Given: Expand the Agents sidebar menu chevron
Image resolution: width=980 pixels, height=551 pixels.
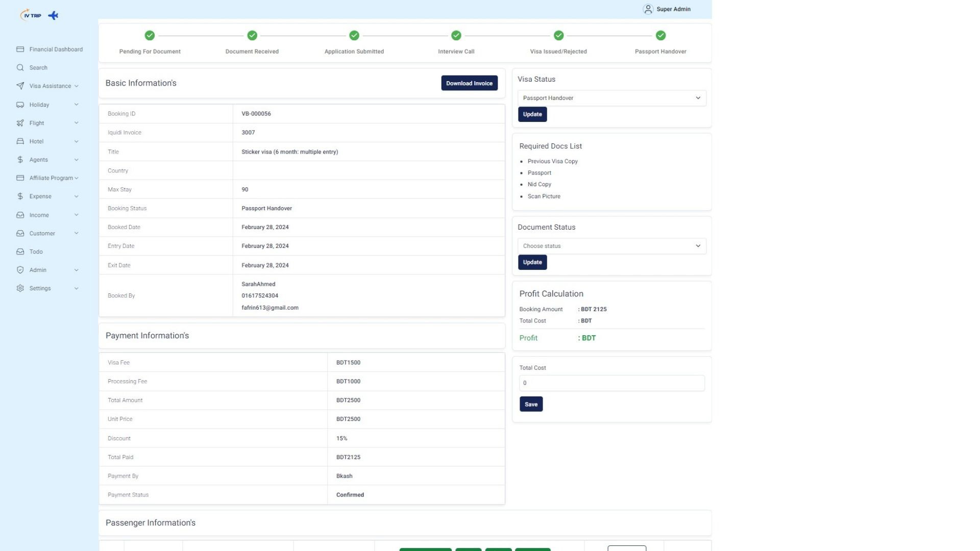Looking at the screenshot, I should [x=76, y=160].
